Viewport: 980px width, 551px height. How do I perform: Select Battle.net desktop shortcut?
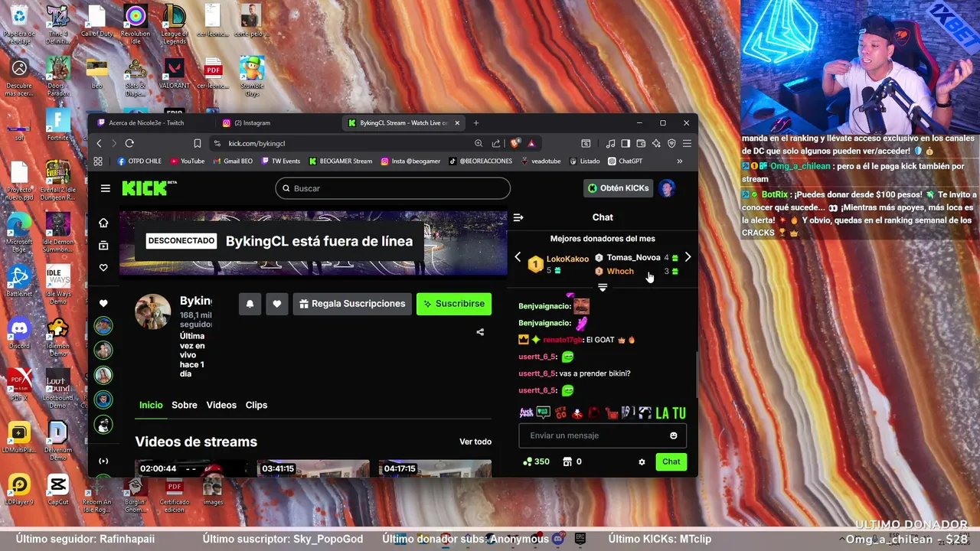tap(19, 280)
